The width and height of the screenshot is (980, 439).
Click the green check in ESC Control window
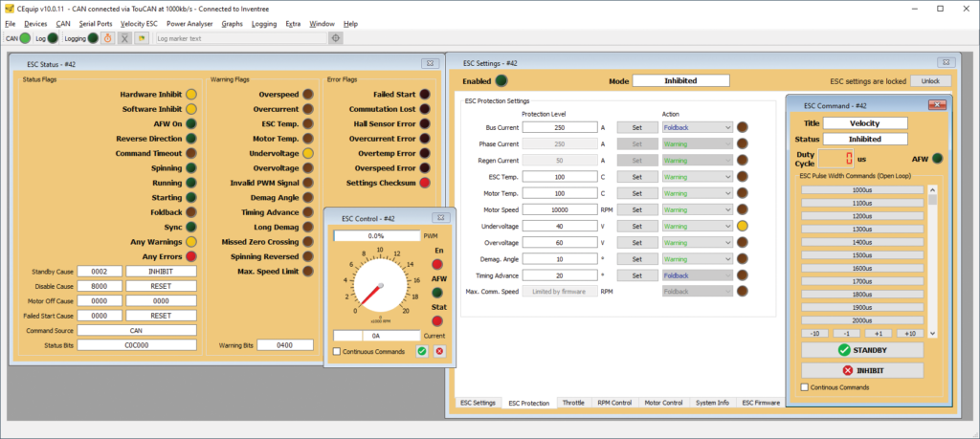coord(422,352)
